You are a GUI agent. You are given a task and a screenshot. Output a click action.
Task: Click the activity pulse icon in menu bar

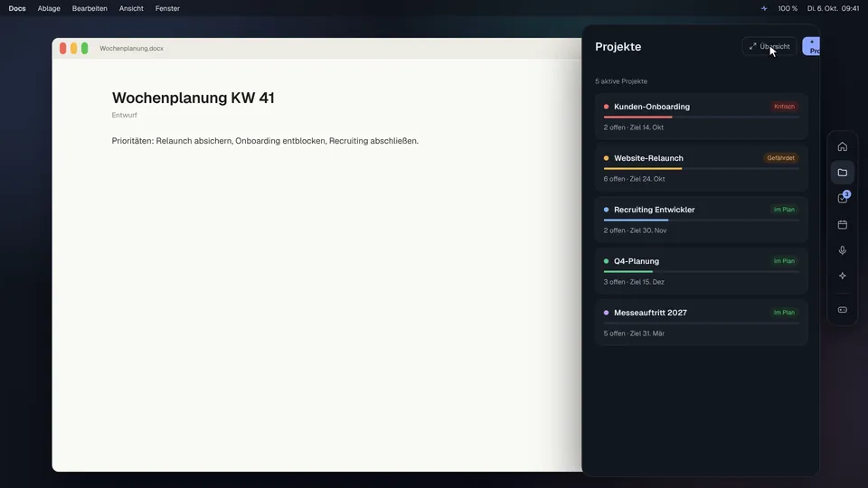tap(764, 8)
